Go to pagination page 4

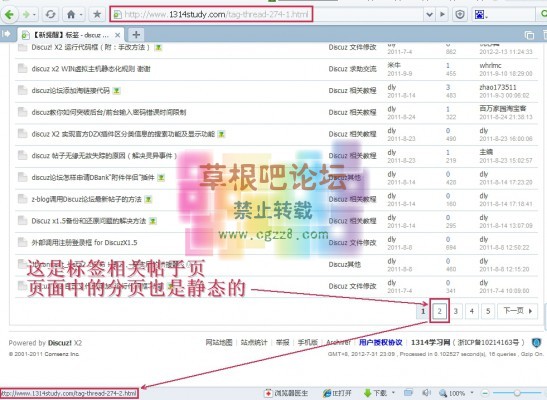[472, 311]
